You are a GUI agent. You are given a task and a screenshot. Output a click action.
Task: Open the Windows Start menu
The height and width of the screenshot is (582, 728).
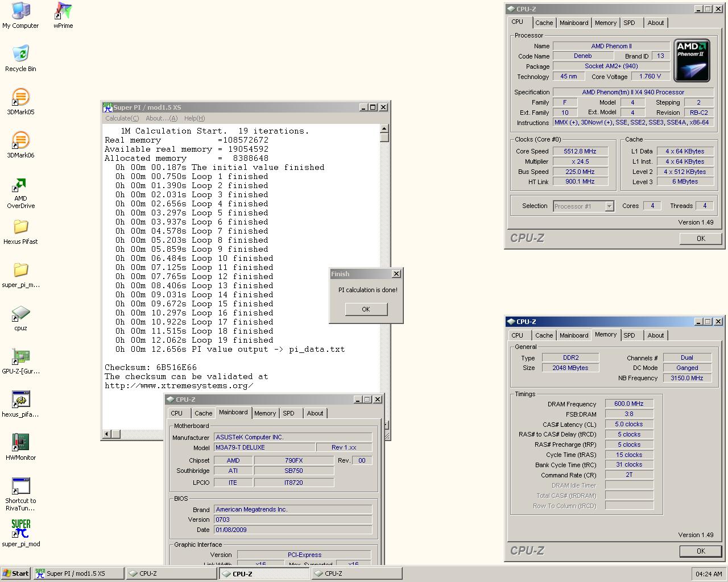16,573
